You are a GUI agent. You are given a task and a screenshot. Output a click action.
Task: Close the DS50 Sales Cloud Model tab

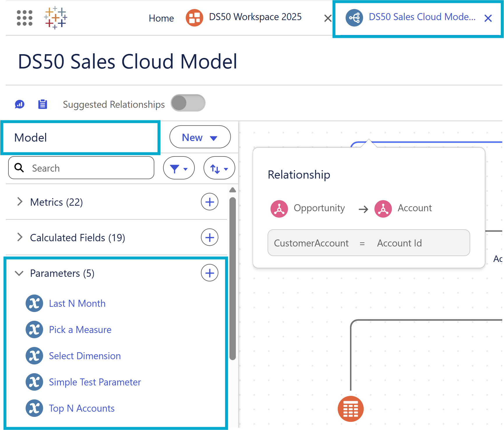[x=488, y=18]
